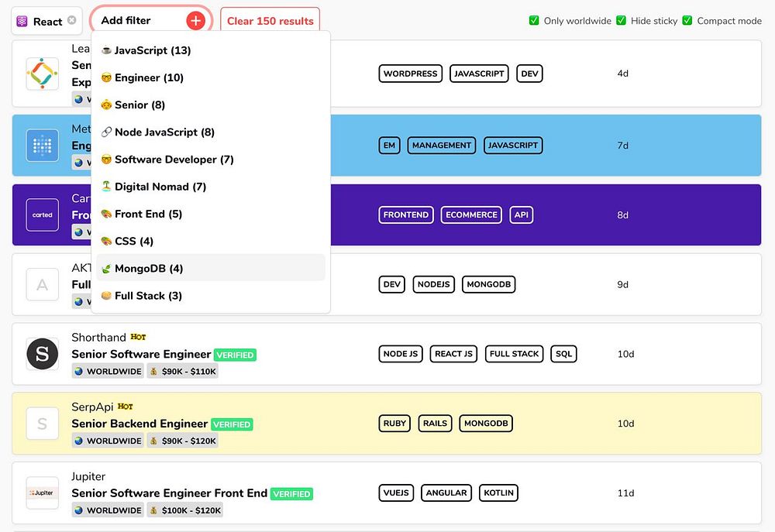Open Senior Software Engineer job at Shorthand

[141, 354]
